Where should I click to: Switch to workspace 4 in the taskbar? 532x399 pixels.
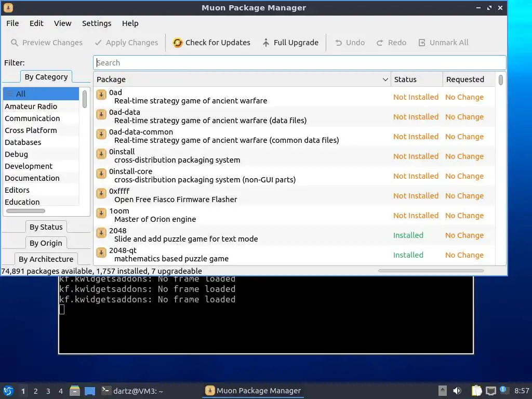[61, 391]
